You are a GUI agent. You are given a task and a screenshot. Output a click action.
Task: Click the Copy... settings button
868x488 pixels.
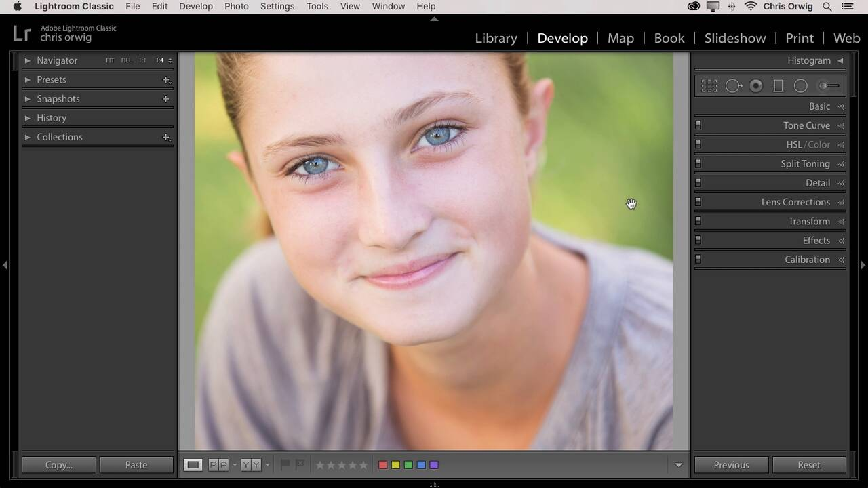click(58, 465)
